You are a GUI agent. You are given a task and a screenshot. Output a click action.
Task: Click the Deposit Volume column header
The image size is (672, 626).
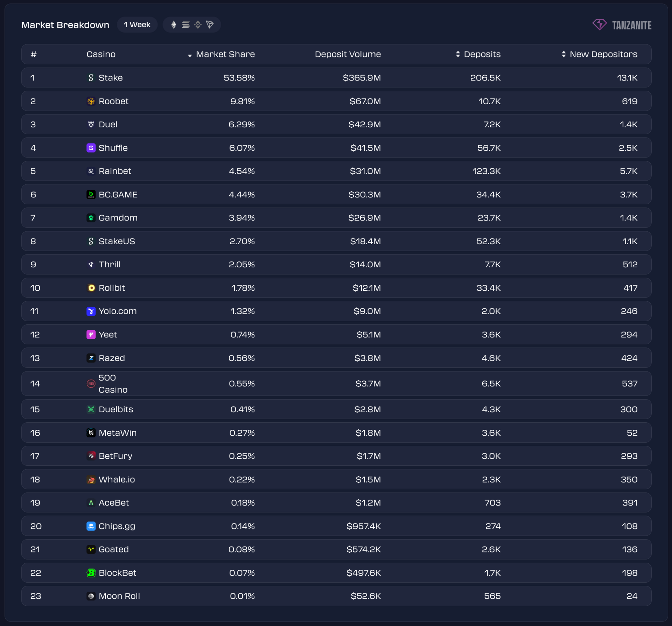[348, 54]
